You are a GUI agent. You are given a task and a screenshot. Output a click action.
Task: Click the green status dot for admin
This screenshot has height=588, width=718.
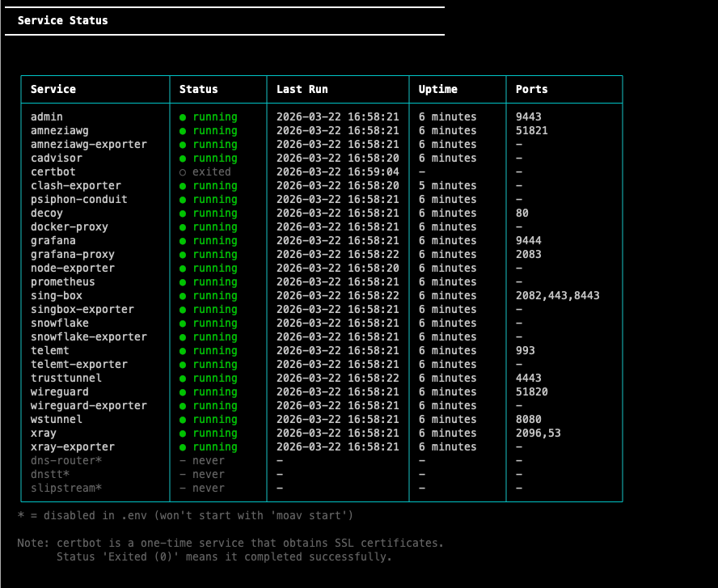coord(183,117)
